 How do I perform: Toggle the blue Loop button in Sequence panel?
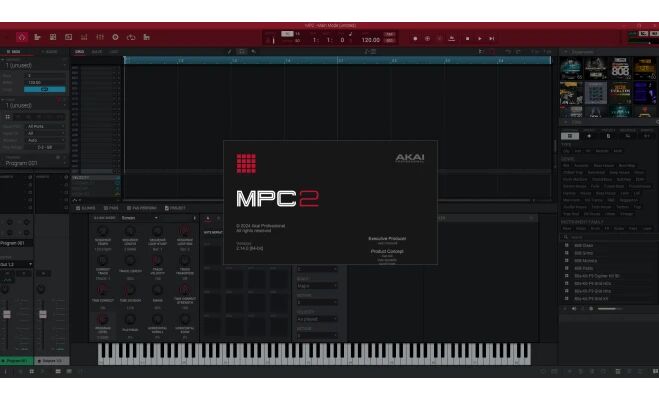[45, 89]
